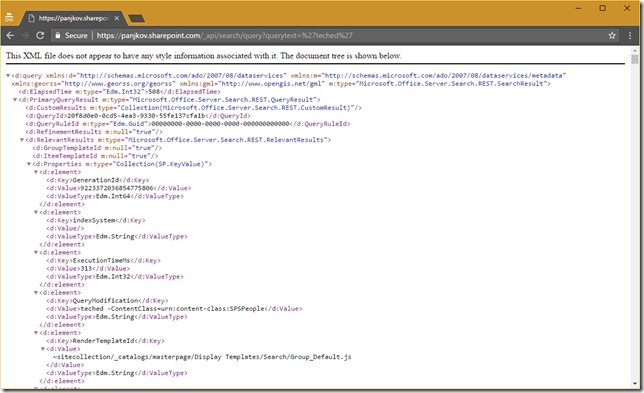Open the Secure padlock site info

pyautogui.click(x=71, y=36)
